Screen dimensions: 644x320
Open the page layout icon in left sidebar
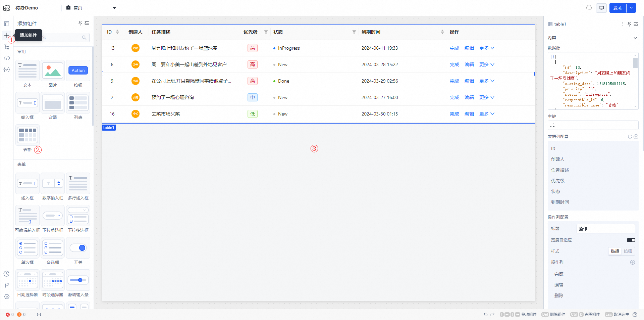tap(7, 24)
